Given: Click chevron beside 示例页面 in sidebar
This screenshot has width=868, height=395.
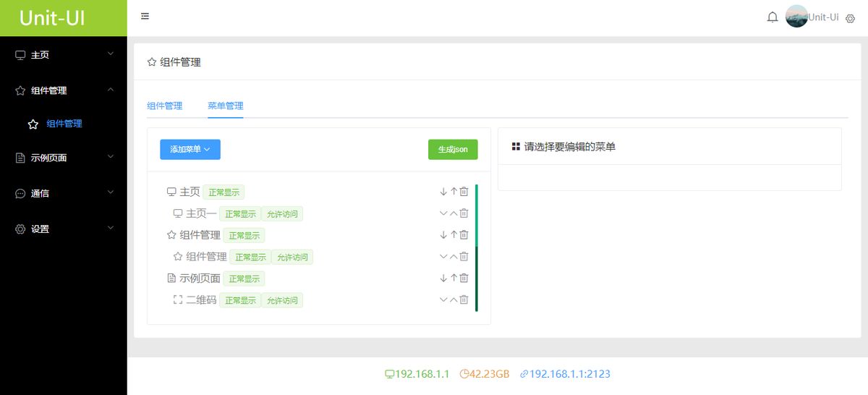Looking at the screenshot, I should [111, 156].
